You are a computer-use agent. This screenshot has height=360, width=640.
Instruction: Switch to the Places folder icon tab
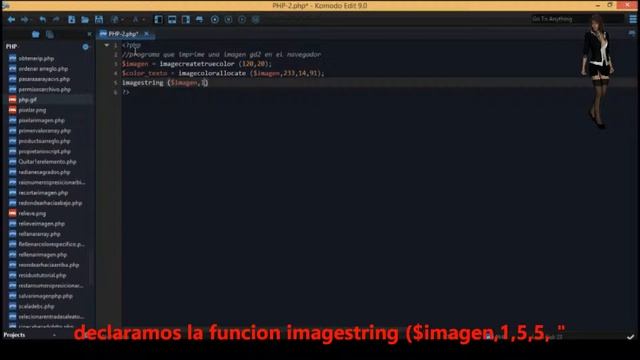point(36,34)
